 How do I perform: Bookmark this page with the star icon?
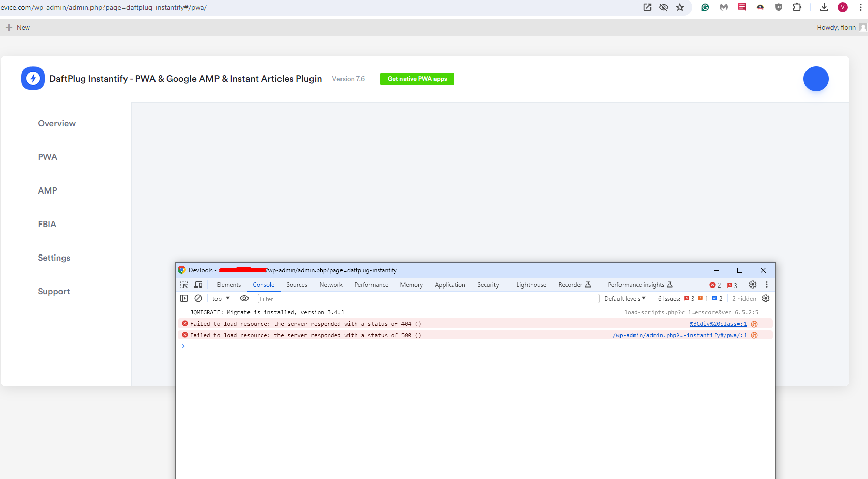pyautogui.click(x=680, y=7)
